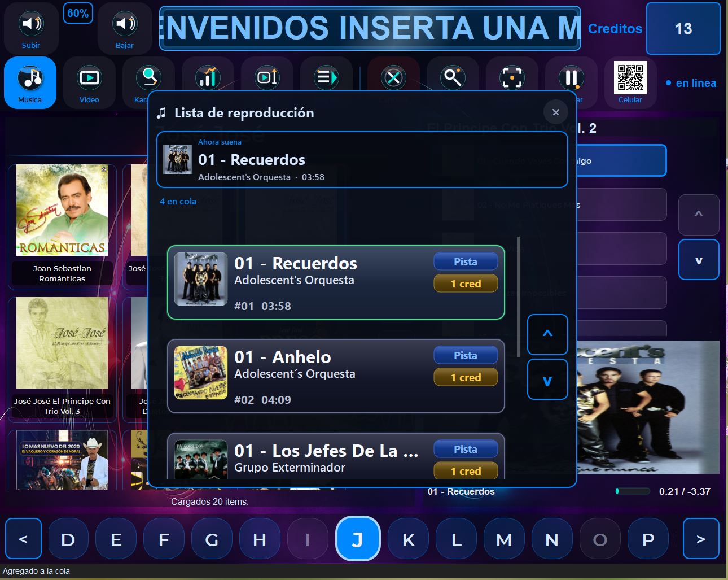The height and width of the screenshot is (580, 728).
Task: Select Los Jefes De La queue item
Action: (336, 456)
